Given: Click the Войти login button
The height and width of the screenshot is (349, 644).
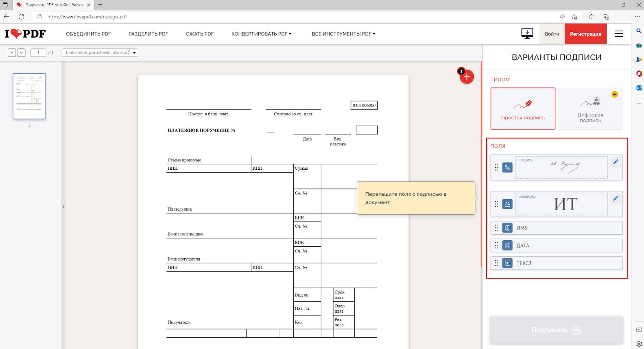Looking at the screenshot, I should pyautogui.click(x=552, y=34).
